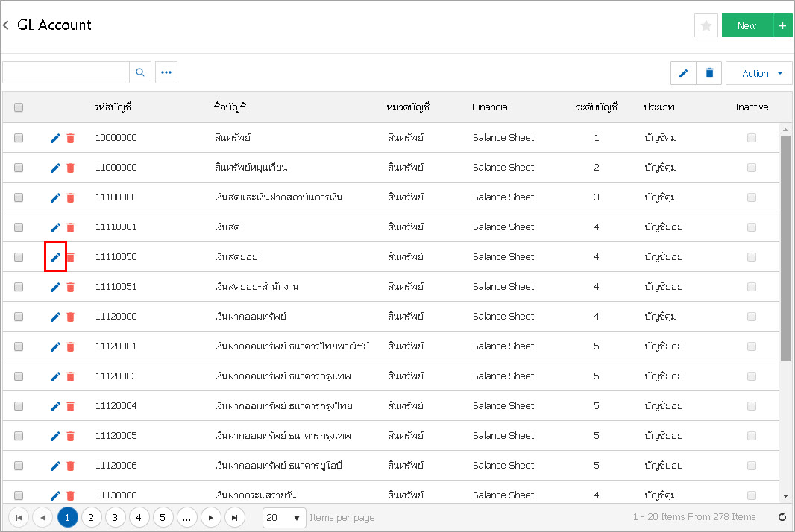Click the scrollbar down arrow
The image size is (795, 532).
tap(785, 496)
